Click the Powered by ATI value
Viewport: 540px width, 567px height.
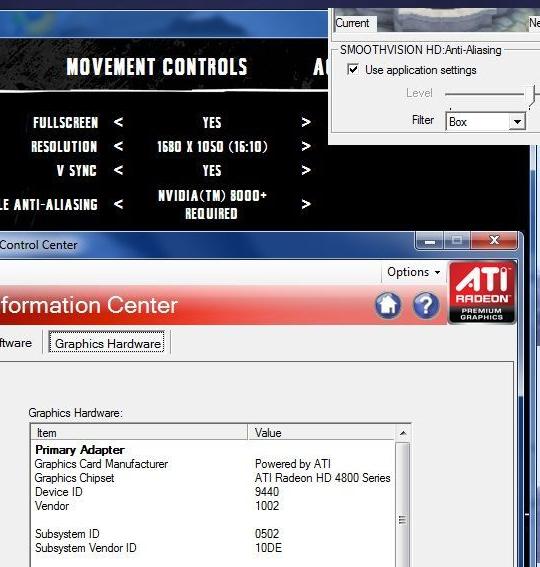(x=293, y=464)
